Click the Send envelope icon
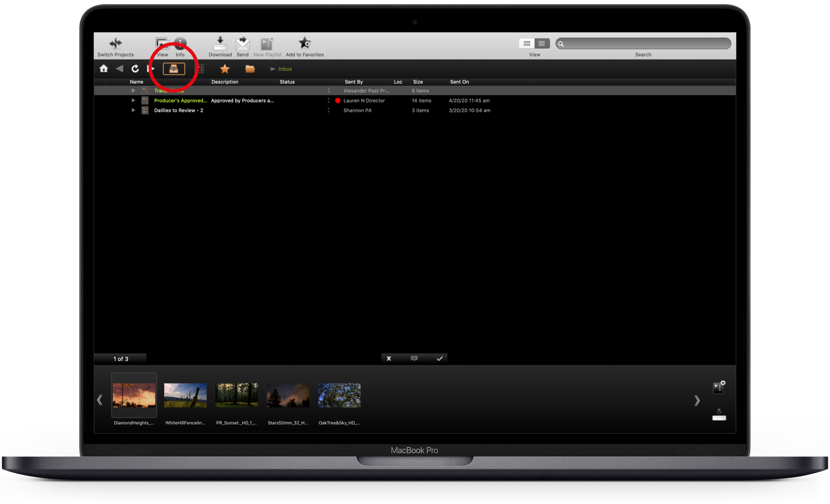This screenshot has height=504, width=830. click(x=243, y=44)
